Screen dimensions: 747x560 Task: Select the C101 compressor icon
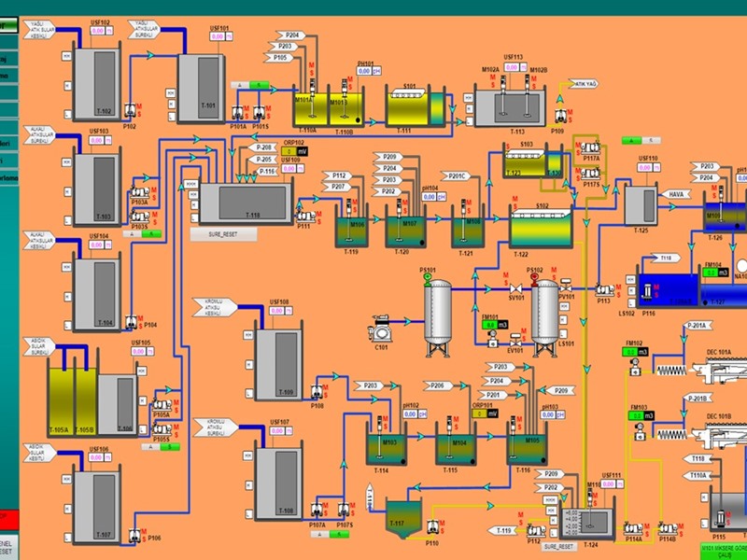(380, 329)
